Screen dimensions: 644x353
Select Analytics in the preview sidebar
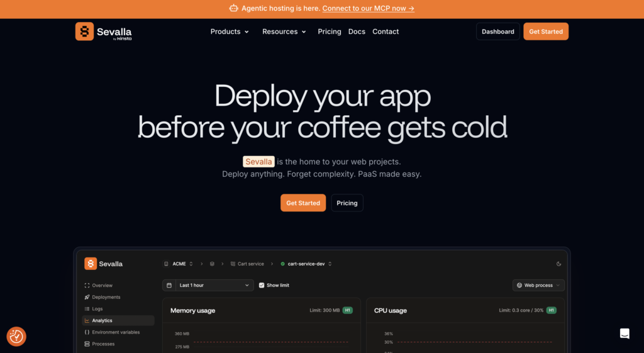118,320
